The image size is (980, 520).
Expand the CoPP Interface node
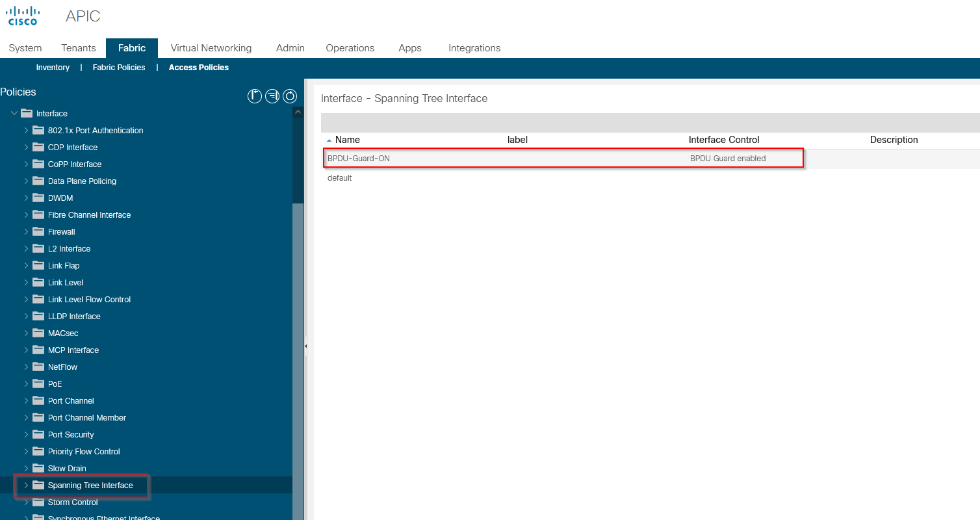point(26,164)
